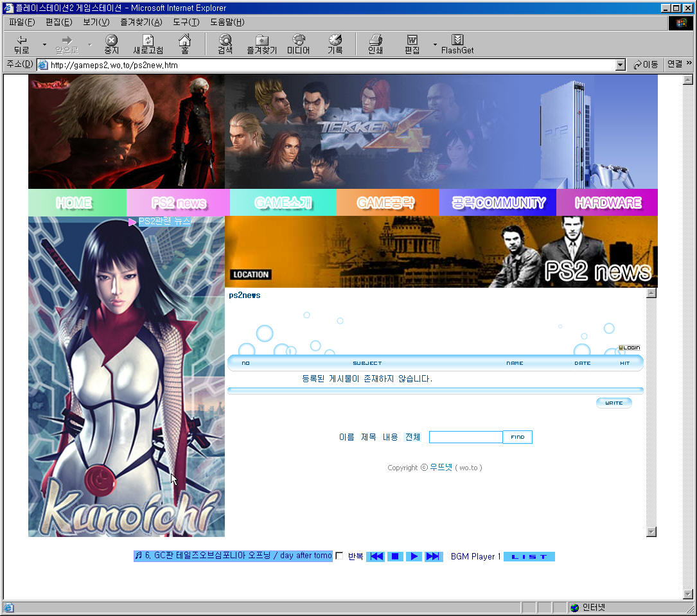Click the 공략COMMUNITY navigation tab
Image resolution: width=697 pixels, height=616 pixels.
tap(497, 203)
